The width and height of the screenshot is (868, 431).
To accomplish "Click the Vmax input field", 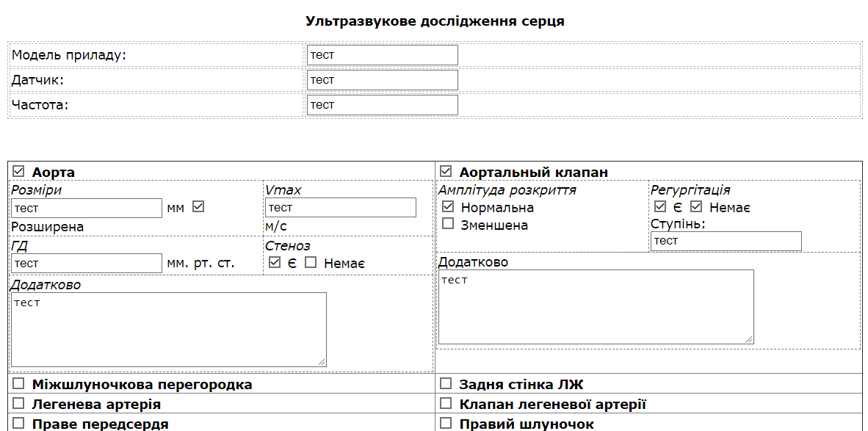I will (x=340, y=208).
